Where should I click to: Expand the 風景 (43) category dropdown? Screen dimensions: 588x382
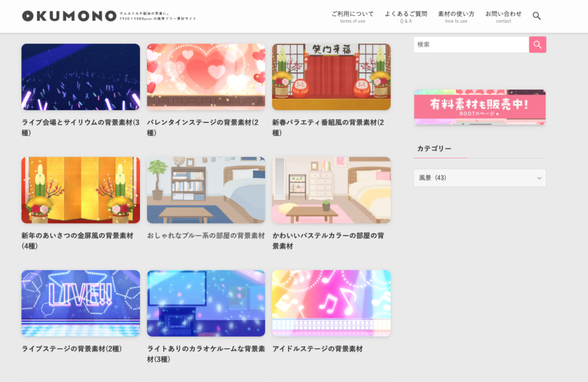pos(479,178)
